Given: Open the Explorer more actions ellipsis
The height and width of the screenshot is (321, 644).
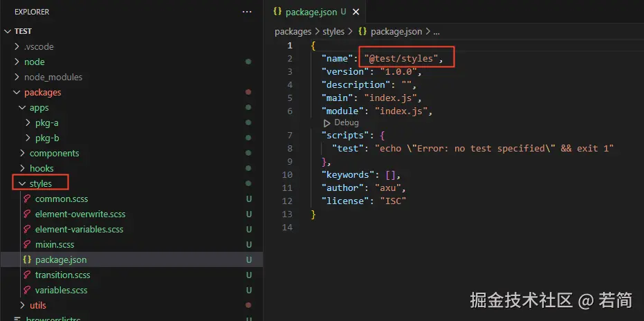Looking at the screenshot, I should (247, 12).
